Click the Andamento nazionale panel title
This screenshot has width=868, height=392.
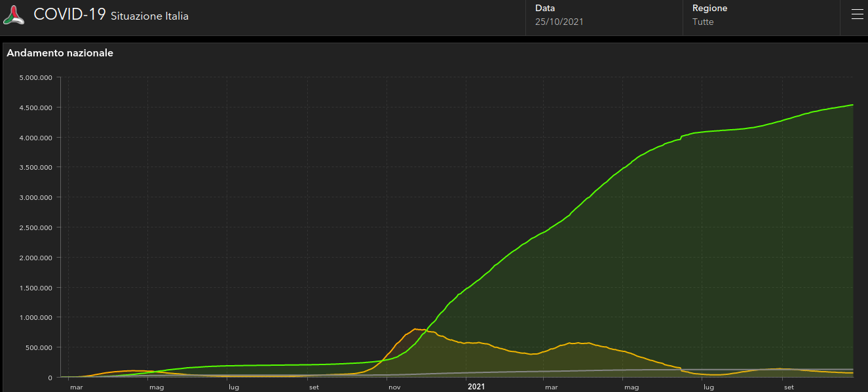(60, 53)
